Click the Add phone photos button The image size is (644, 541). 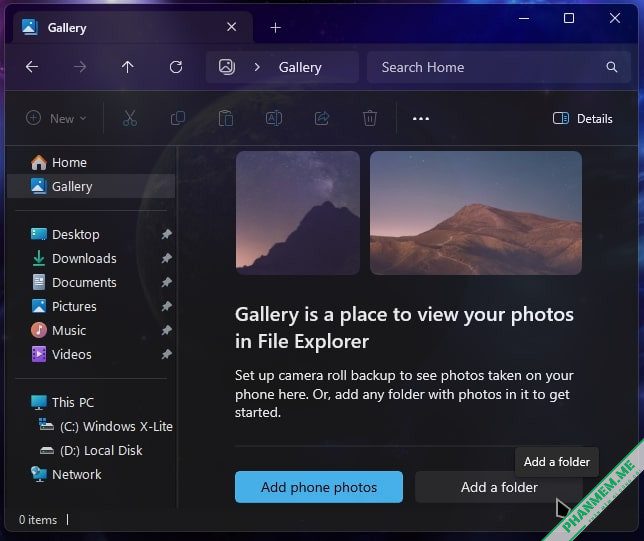coord(319,487)
